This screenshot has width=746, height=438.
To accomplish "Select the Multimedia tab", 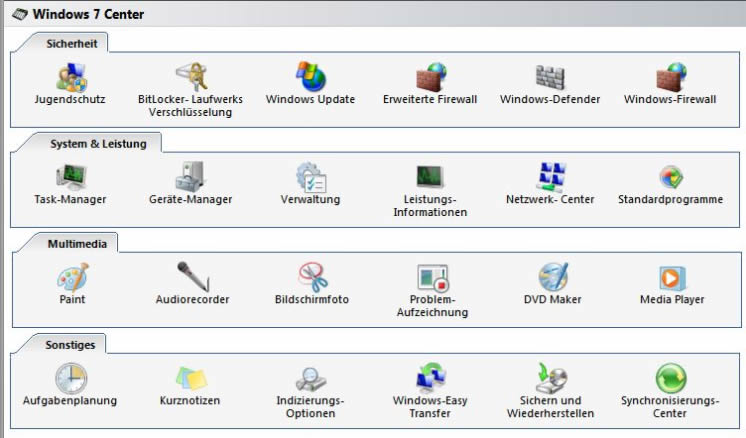I will (x=77, y=244).
